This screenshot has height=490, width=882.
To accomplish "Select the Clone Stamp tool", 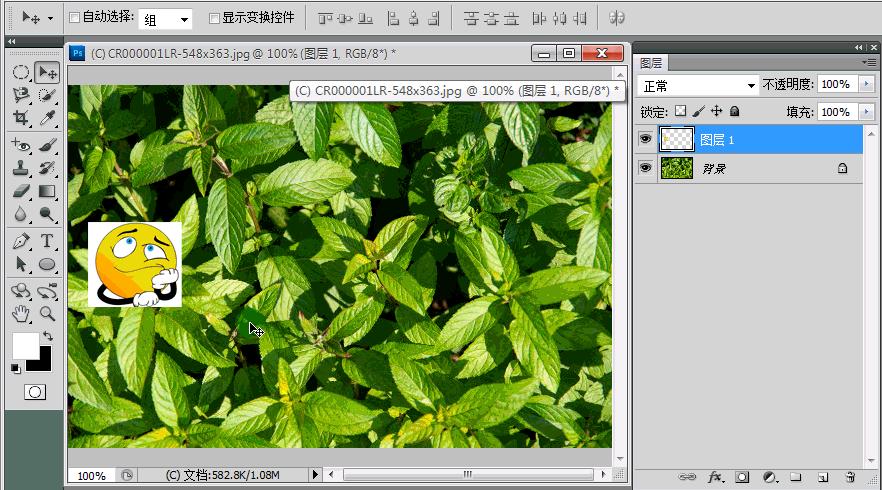I will (20, 168).
